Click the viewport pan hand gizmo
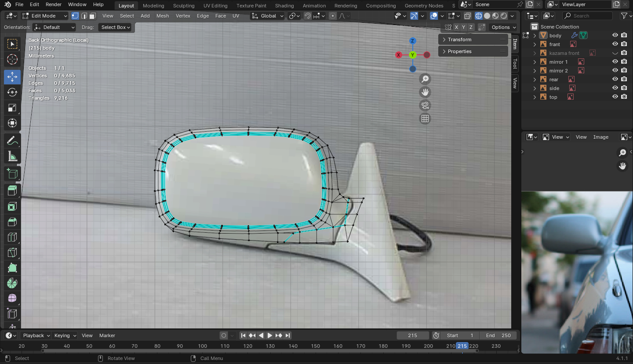The image size is (633, 364). tap(425, 92)
